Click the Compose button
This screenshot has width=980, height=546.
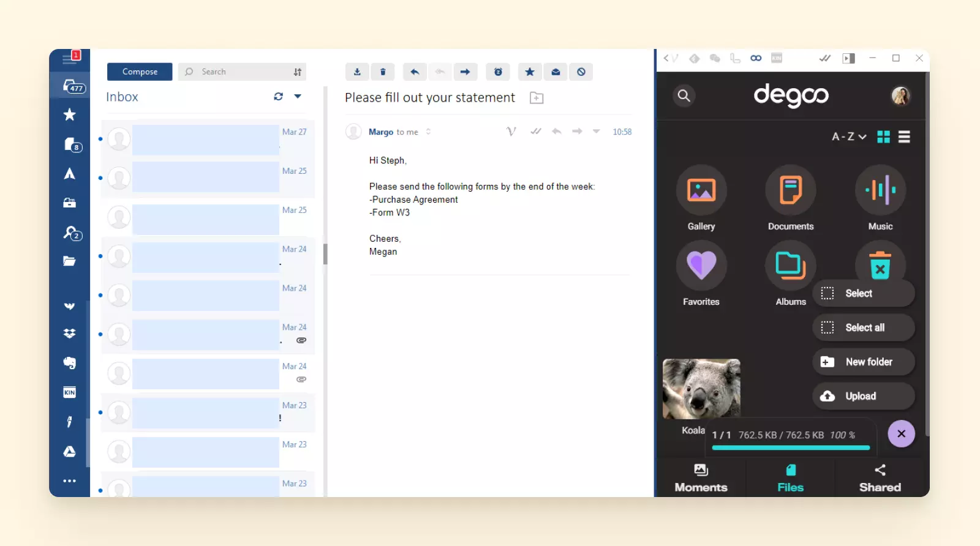click(140, 72)
